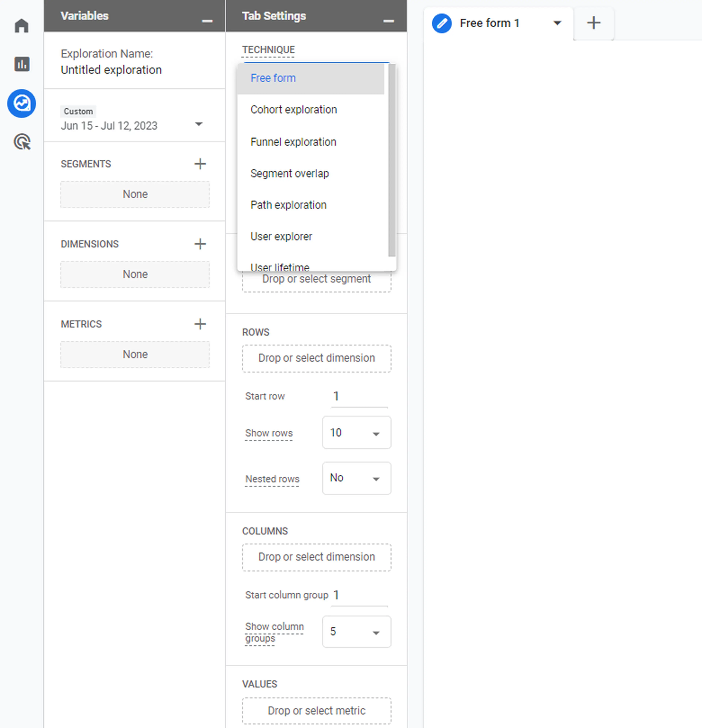This screenshot has height=728, width=702.
Task: Open Show rows dropdown
Action: 356,432
